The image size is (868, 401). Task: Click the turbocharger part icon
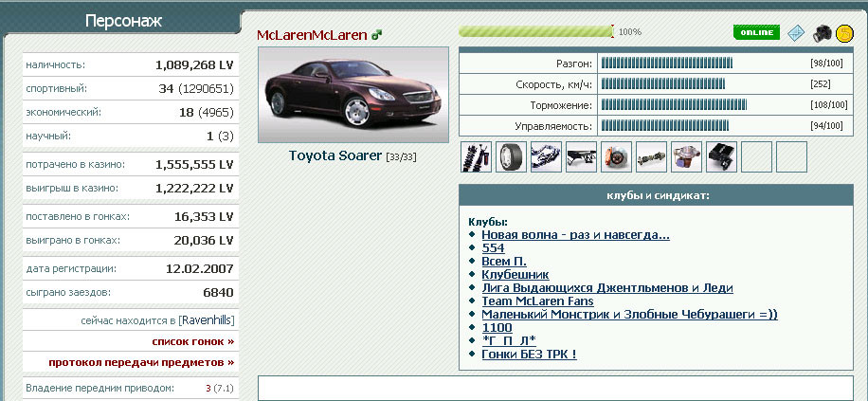(x=686, y=157)
